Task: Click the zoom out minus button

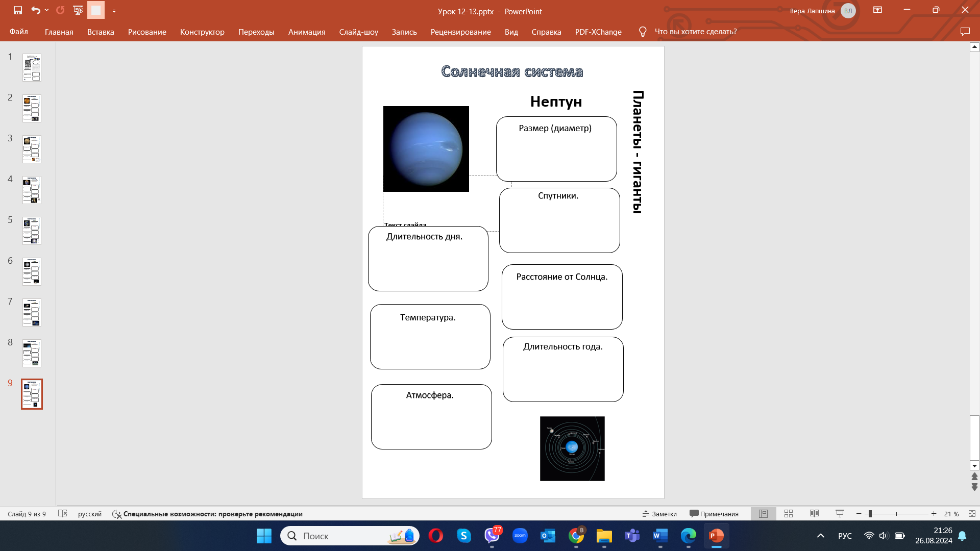Action: 859,514
